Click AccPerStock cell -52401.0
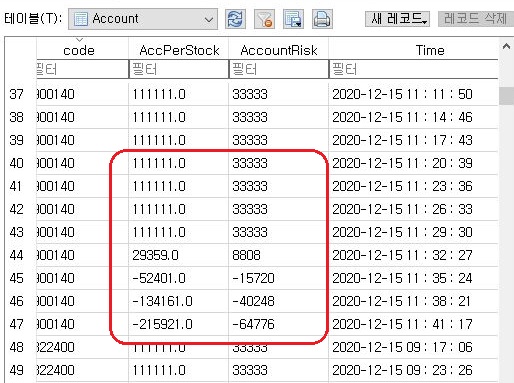Viewport: 514px width, 383px height. click(179, 278)
